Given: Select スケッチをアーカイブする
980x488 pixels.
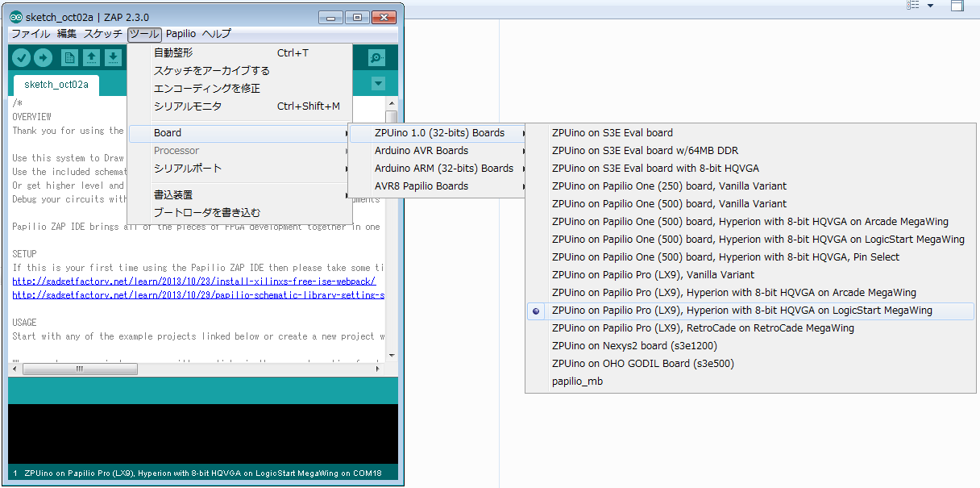Looking at the screenshot, I should 240,71.
